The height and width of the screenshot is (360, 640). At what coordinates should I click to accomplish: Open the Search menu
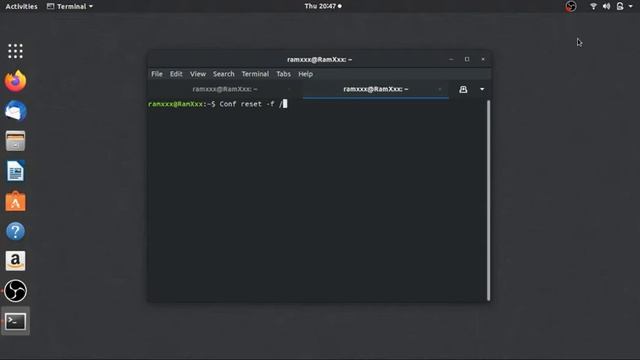tap(224, 74)
